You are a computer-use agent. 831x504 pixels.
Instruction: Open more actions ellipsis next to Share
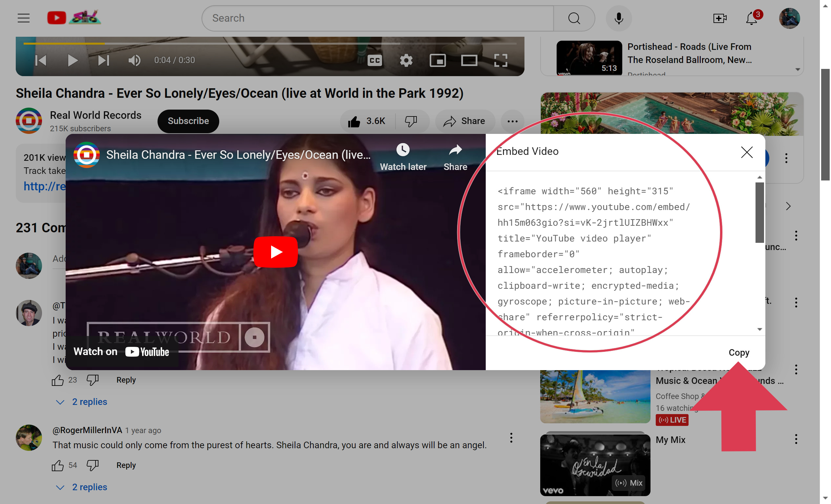(512, 121)
